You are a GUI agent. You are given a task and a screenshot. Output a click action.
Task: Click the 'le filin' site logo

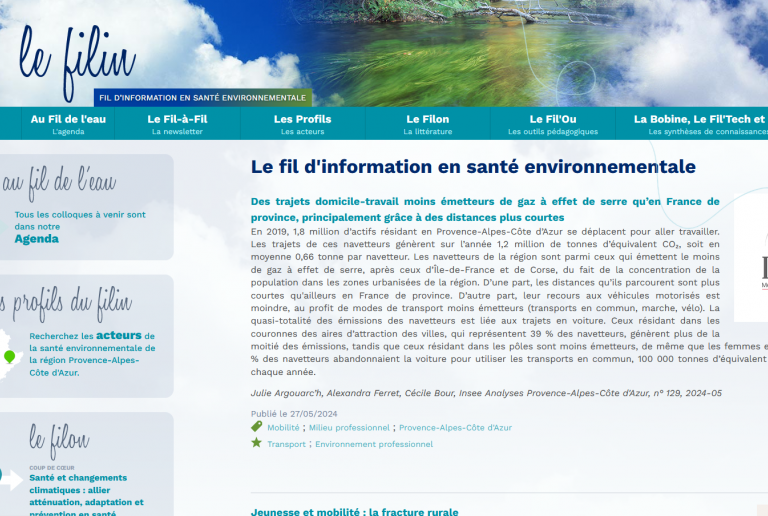[x=77, y=59]
